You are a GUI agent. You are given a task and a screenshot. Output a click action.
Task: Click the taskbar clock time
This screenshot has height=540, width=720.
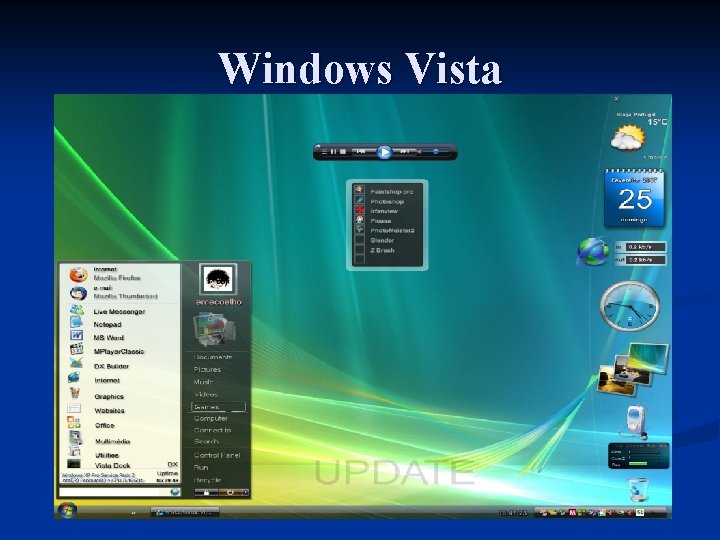[x=513, y=512]
